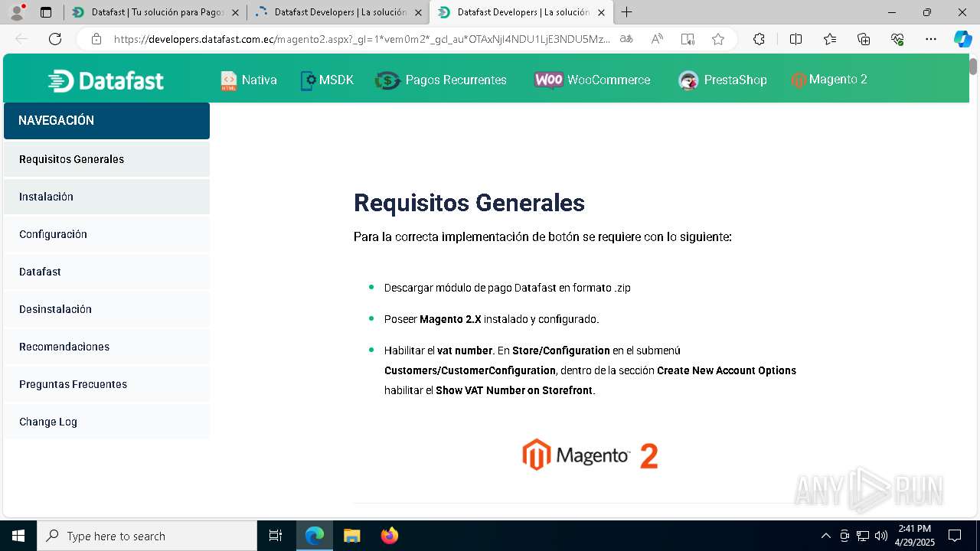Viewport: 980px width, 551px height.
Task: Open the MSDK mobile icon
Action: tap(308, 80)
